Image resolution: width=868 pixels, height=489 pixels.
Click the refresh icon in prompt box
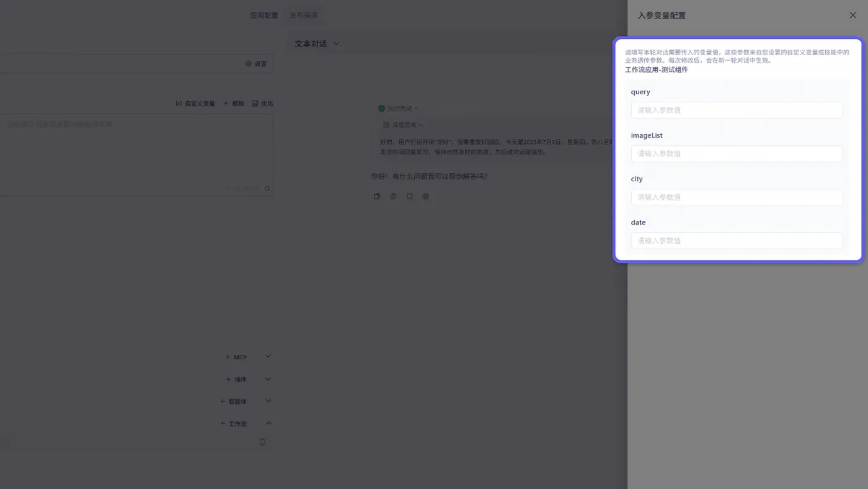(267, 189)
